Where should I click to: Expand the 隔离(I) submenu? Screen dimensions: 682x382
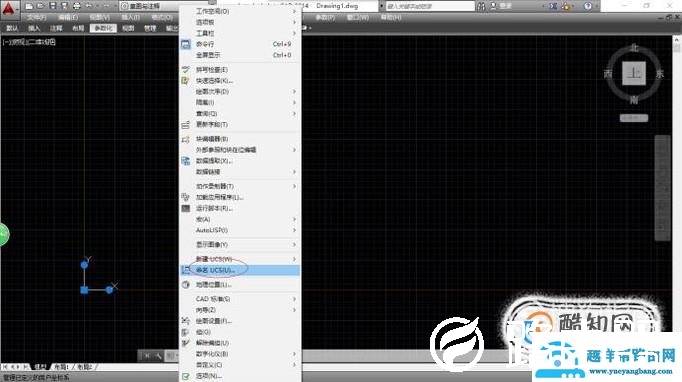[x=240, y=102]
